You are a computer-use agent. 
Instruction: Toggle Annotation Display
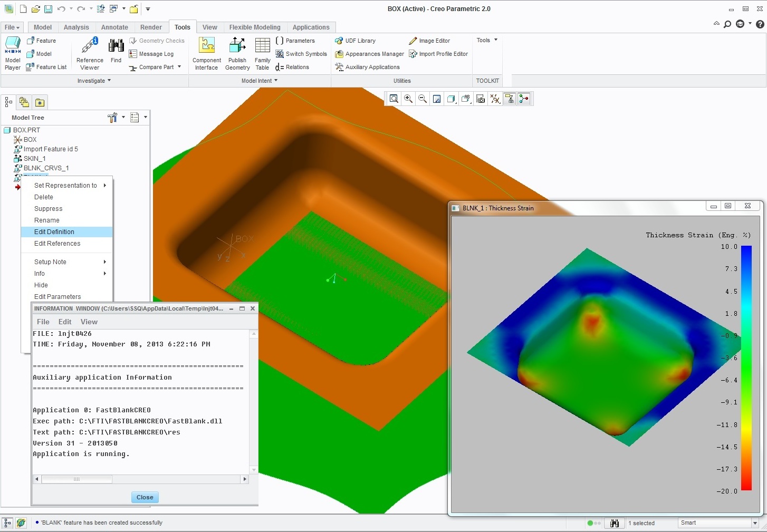pyautogui.click(x=510, y=99)
